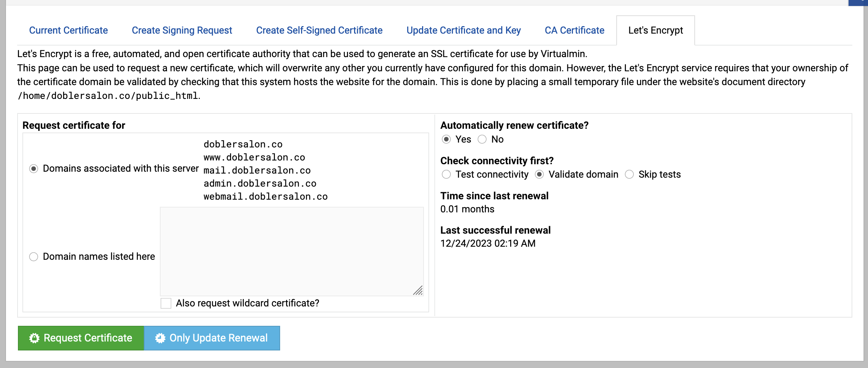The image size is (868, 368).
Task: Select Test connectivity option
Action: (x=446, y=174)
